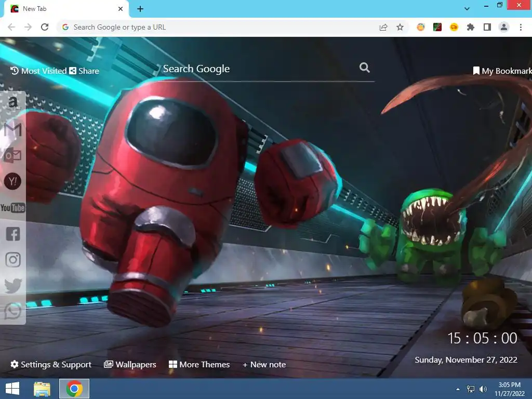Screen dimensions: 532x399
Task: Click the Share link
Action: click(x=84, y=71)
